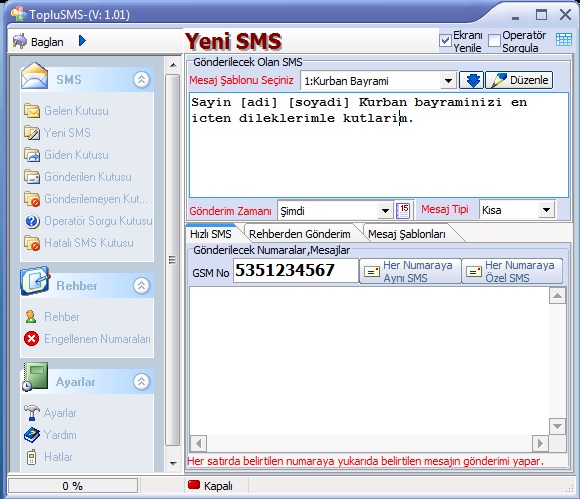Click the Yeni SMS pencil icon
Screen dimensions: 580x499
(32, 132)
